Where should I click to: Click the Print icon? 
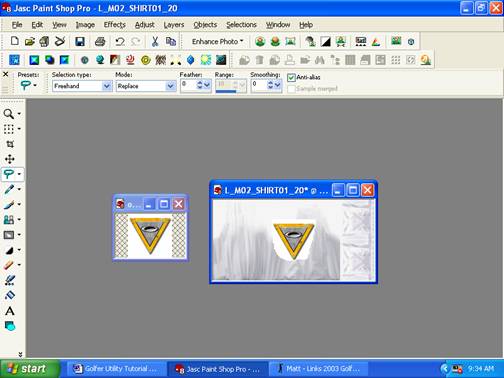[100, 42]
